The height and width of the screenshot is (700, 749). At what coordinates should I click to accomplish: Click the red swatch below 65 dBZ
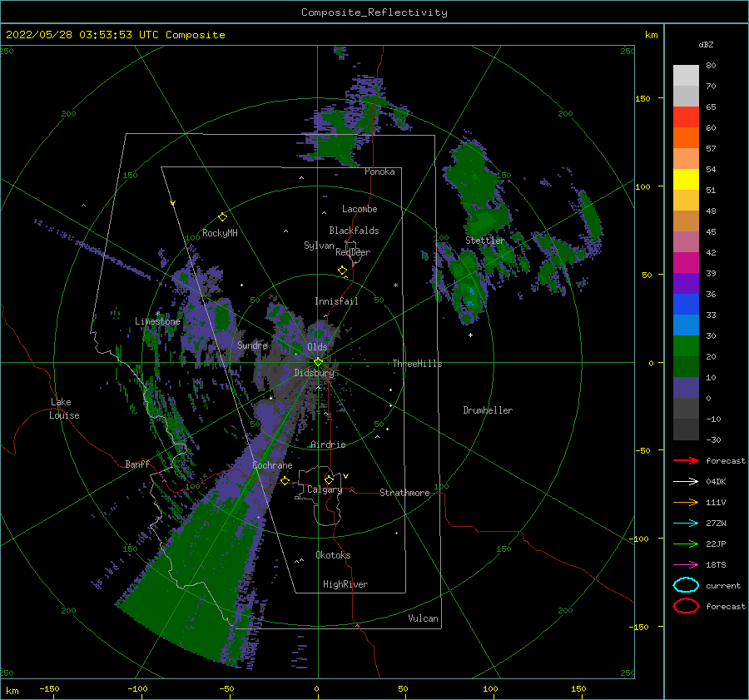(x=686, y=117)
